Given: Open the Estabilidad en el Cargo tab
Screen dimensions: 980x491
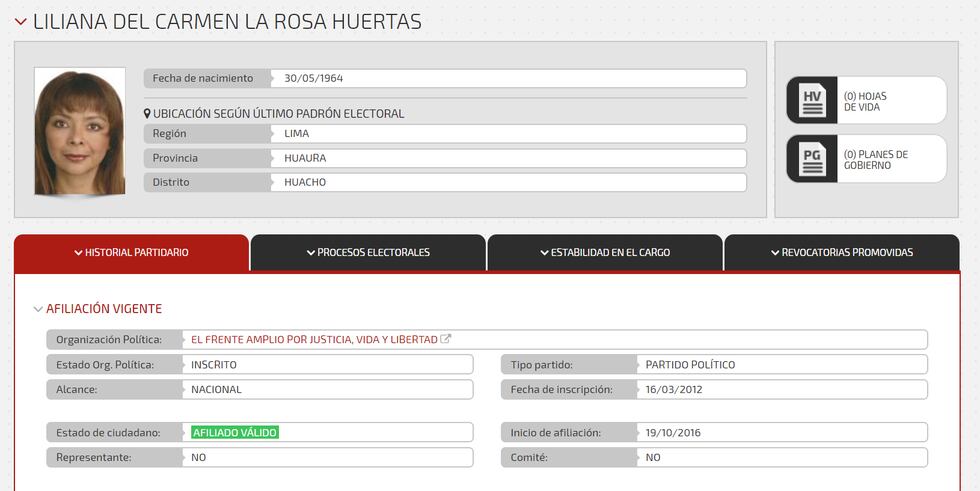Looking at the screenshot, I should [x=604, y=253].
